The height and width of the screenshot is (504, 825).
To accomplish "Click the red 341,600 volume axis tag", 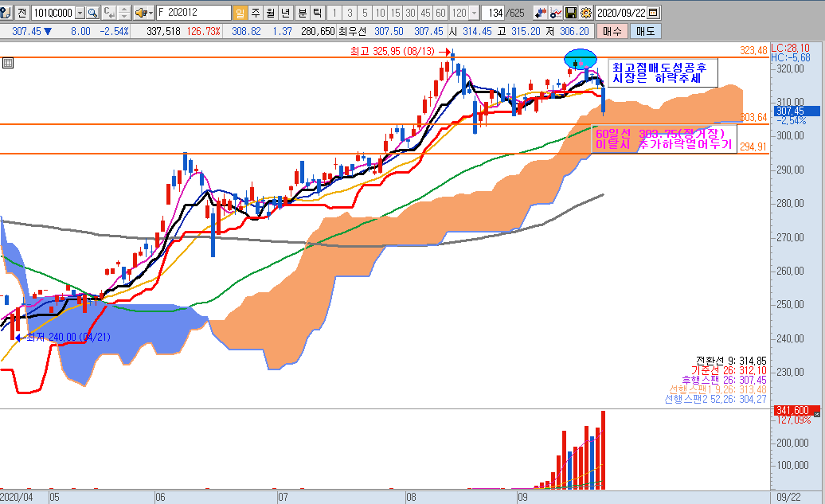I will point(796,410).
